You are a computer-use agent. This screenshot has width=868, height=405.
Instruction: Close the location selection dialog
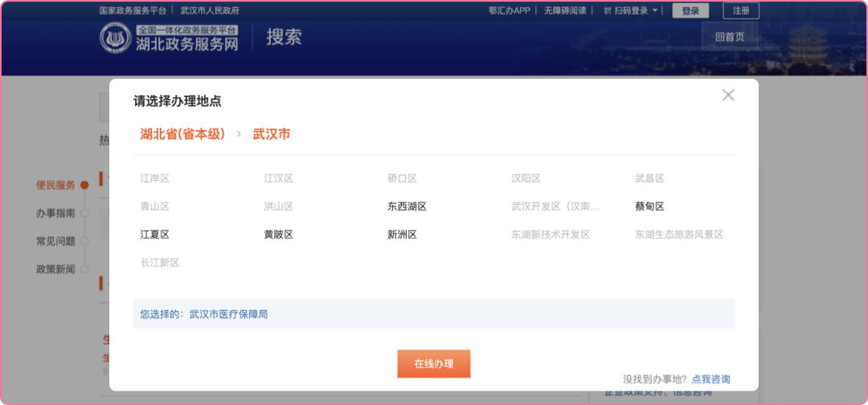coord(728,95)
